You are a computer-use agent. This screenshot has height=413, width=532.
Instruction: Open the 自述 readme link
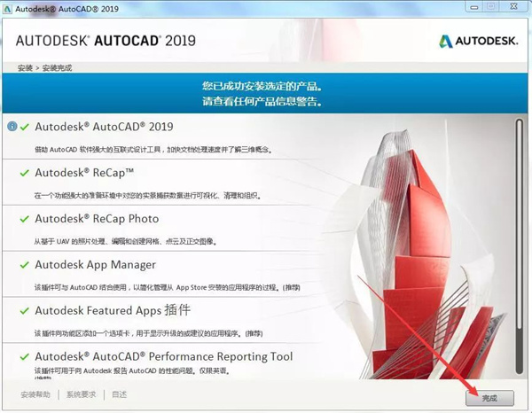tap(119, 394)
